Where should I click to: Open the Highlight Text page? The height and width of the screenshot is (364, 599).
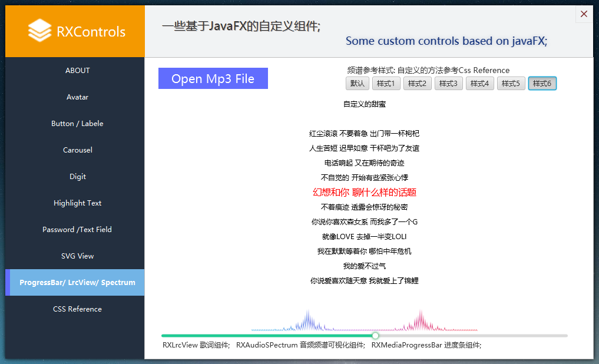click(x=77, y=203)
